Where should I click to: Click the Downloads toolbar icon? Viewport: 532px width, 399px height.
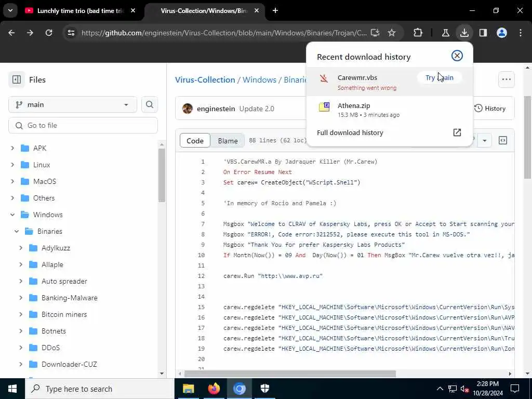point(464,33)
